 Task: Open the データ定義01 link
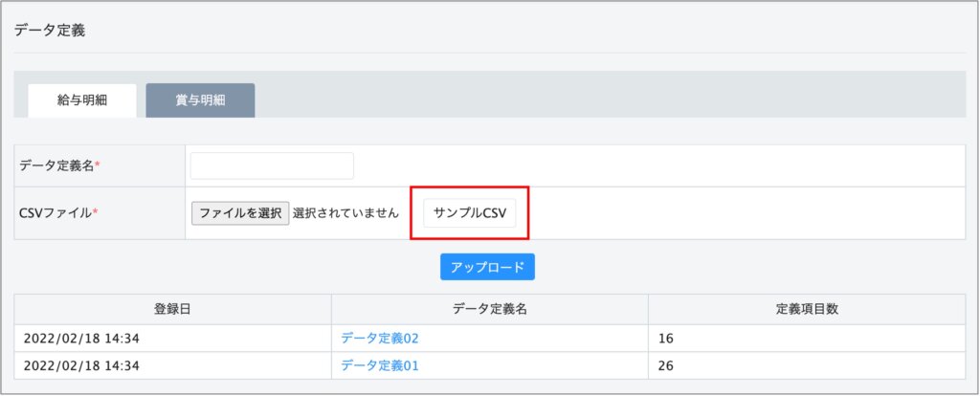380,365
